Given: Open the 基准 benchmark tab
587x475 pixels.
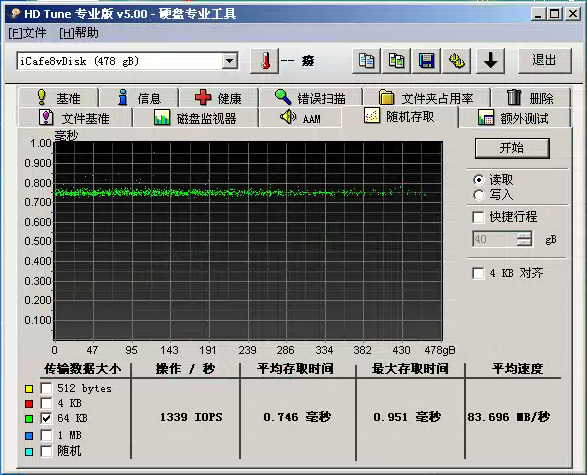Looking at the screenshot, I should [58, 98].
